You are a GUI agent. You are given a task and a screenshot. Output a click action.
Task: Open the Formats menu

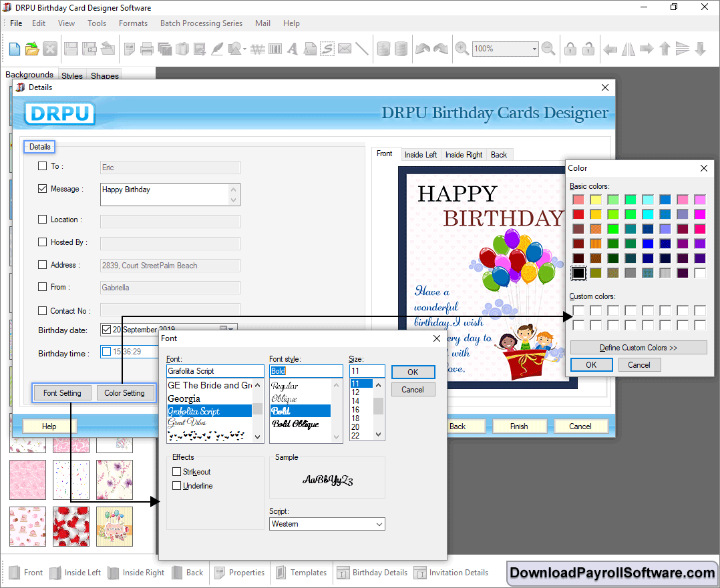point(133,23)
